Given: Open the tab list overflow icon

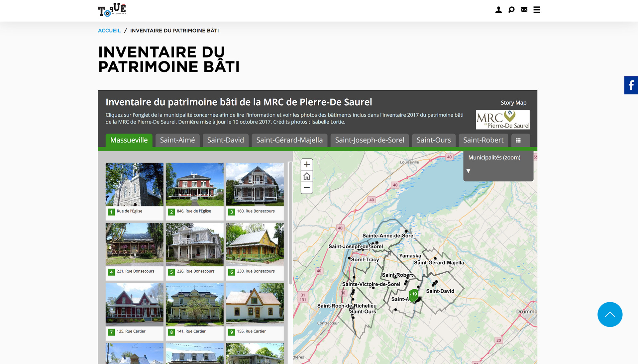Looking at the screenshot, I should coord(518,140).
